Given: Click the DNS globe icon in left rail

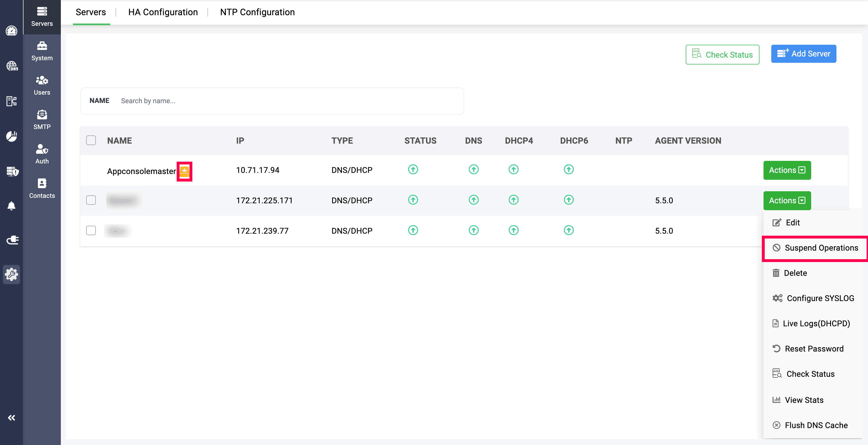Looking at the screenshot, I should [x=12, y=66].
